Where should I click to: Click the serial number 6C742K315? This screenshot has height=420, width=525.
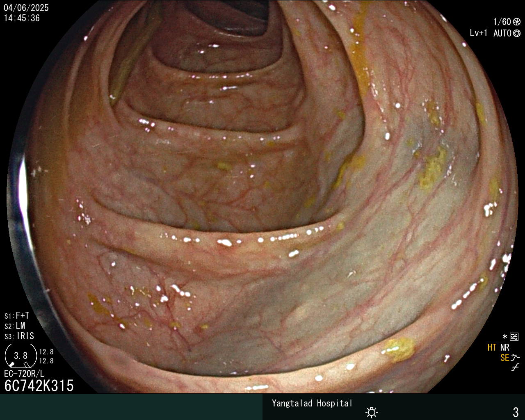tap(39, 386)
